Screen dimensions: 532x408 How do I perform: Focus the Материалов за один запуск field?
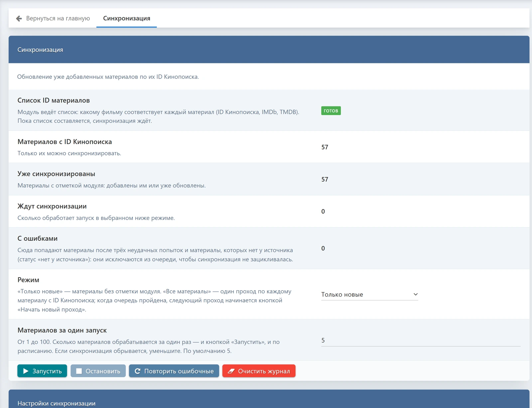point(421,340)
